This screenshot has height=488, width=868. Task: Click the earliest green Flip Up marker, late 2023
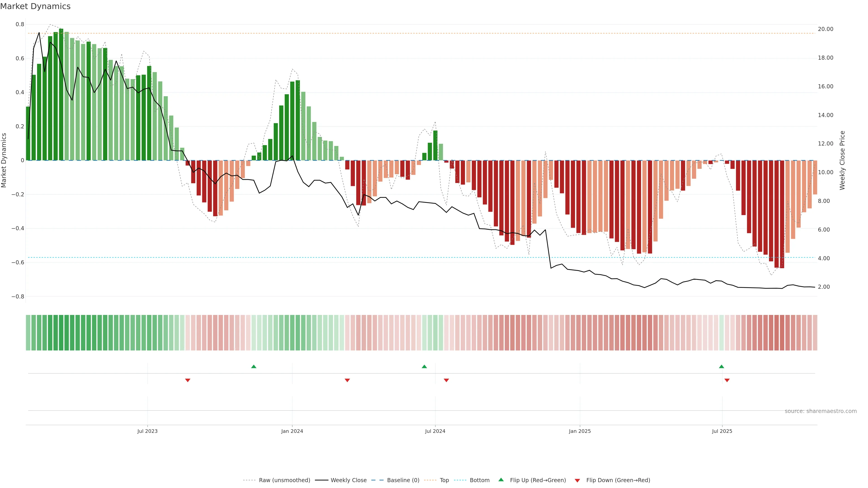254,366
